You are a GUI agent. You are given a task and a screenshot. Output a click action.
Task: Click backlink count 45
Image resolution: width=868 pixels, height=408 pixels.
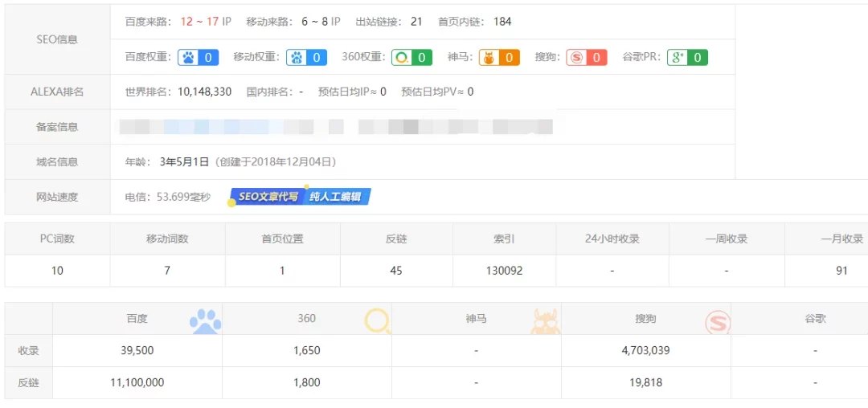pyautogui.click(x=395, y=271)
